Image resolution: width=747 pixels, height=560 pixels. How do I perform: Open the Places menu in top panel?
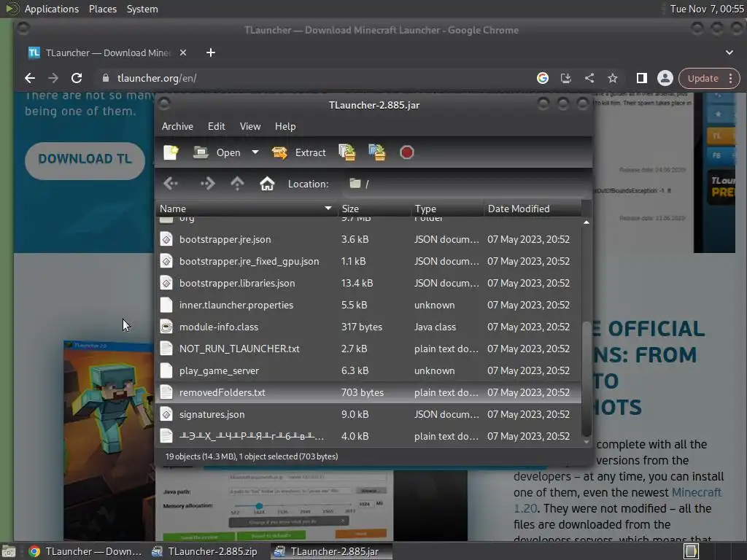(x=102, y=9)
